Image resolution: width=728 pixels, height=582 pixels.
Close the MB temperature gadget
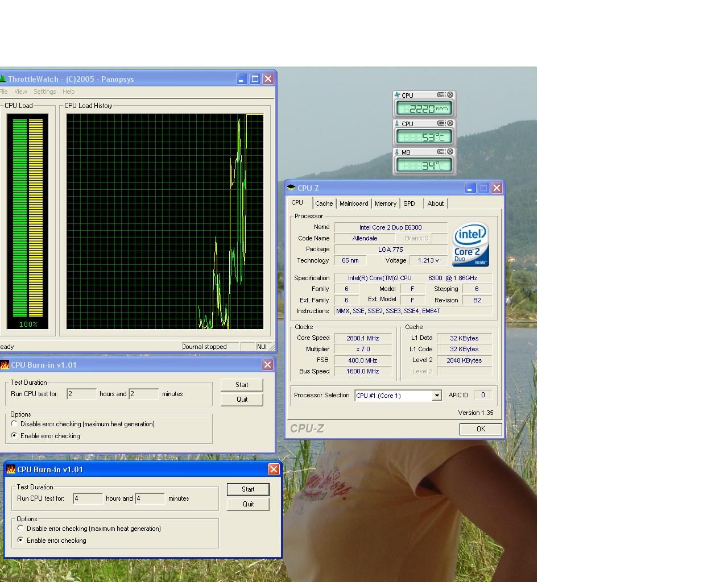point(450,152)
